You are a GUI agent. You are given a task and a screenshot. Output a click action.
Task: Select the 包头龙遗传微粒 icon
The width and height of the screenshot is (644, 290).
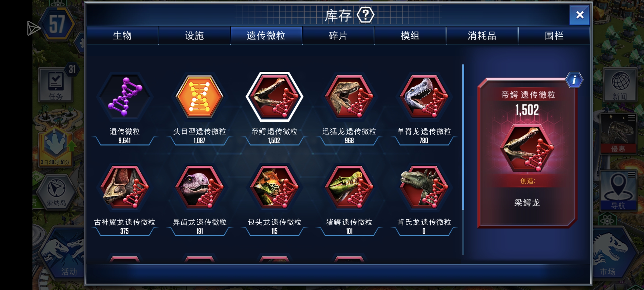click(x=274, y=187)
